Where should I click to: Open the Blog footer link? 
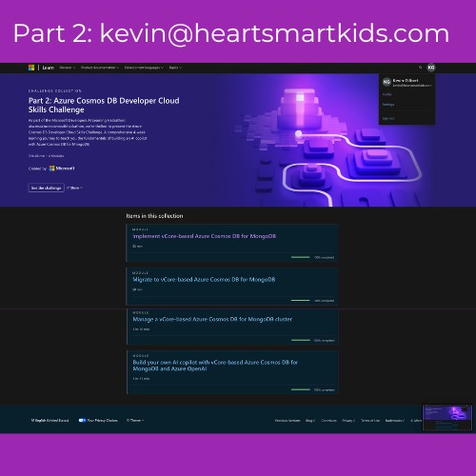[x=310, y=421]
